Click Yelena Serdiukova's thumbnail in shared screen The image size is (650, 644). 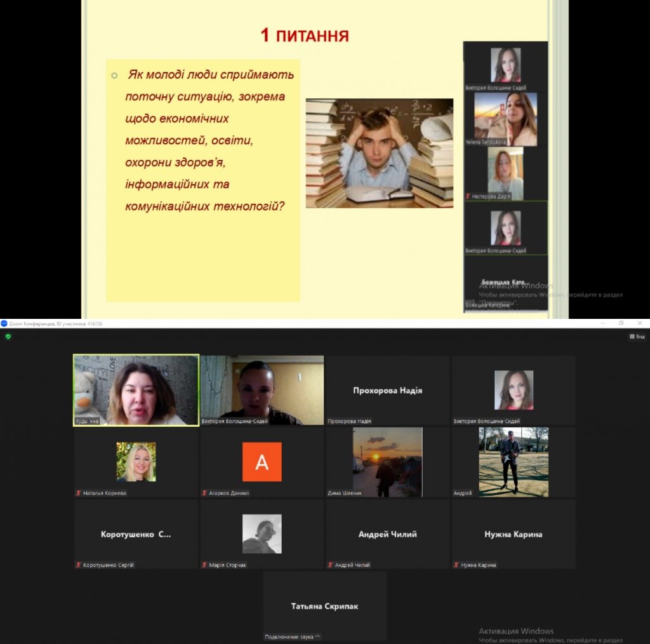(x=505, y=119)
